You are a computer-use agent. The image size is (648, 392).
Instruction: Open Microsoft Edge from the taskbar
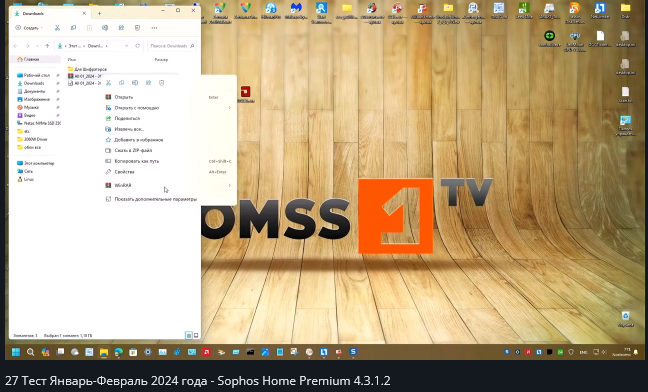[x=119, y=352]
